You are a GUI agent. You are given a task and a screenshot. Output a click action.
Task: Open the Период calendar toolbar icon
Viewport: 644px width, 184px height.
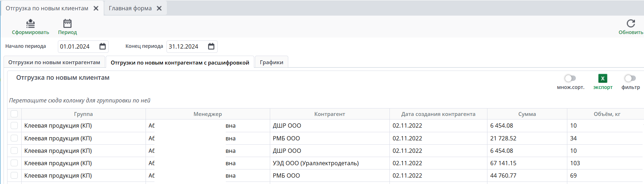click(67, 24)
